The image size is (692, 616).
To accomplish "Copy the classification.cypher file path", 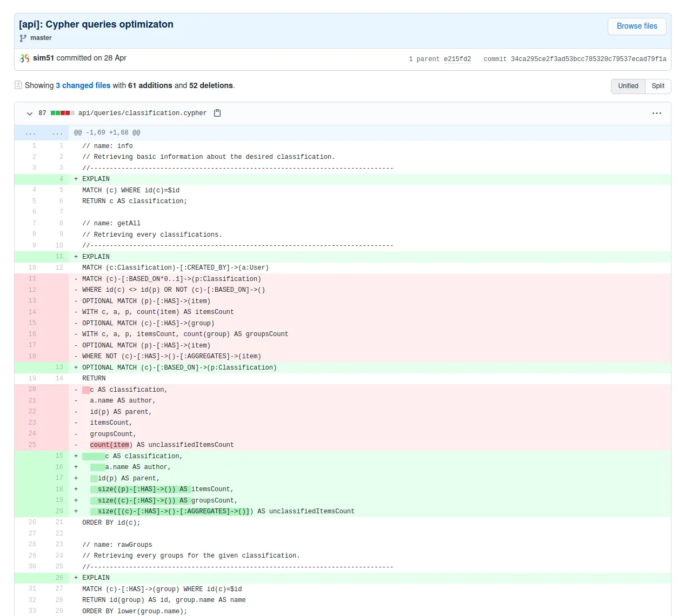I will pyautogui.click(x=217, y=113).
